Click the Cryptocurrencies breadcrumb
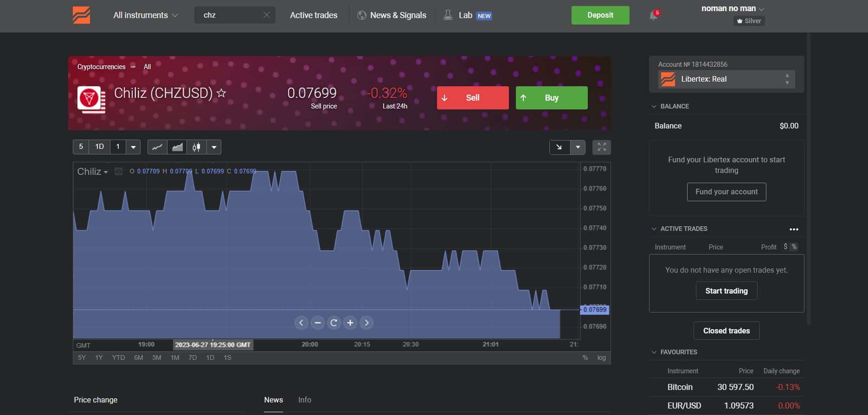868x415 pixels. tap(101, 67)
